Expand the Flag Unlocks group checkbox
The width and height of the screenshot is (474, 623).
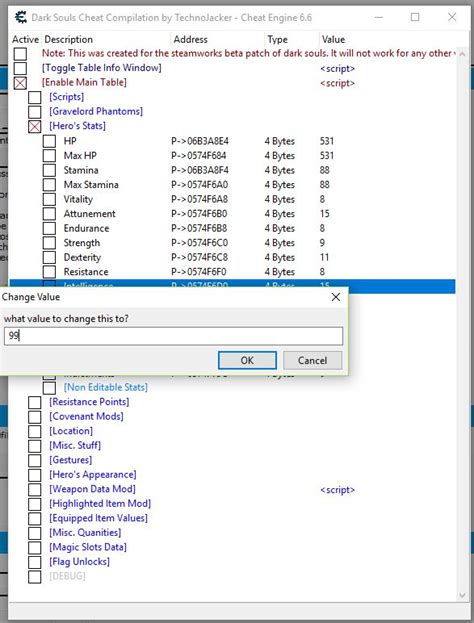click(x=35, y=562)
